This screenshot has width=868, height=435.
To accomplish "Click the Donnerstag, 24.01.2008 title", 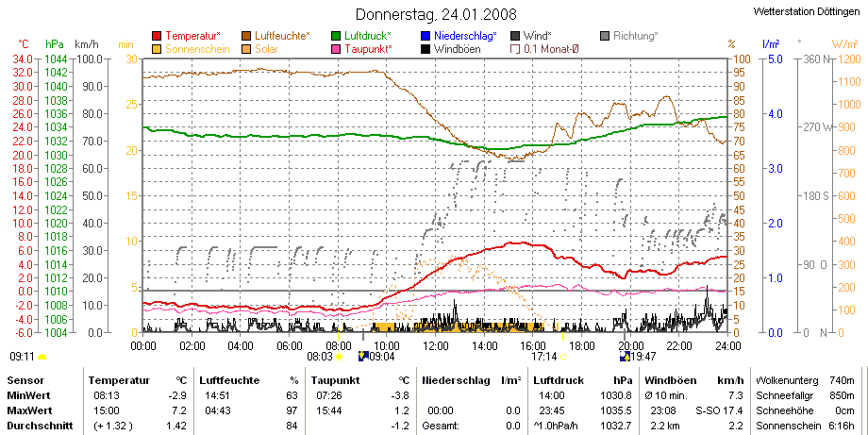I will click(x=436, y=14).
